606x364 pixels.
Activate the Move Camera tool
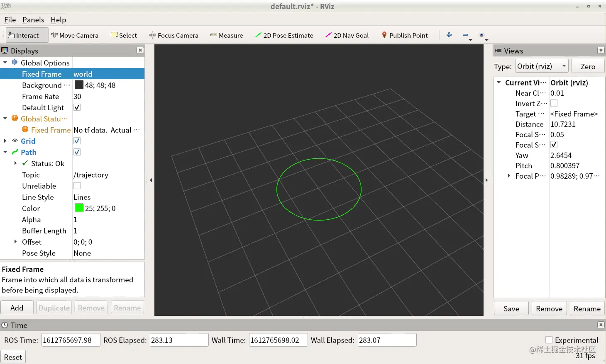pos(75,35)
